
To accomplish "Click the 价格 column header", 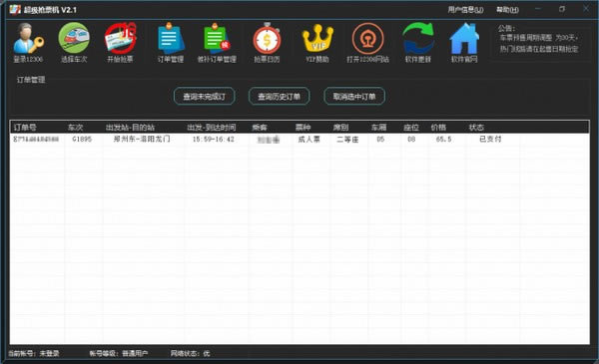I will point(438,127).
